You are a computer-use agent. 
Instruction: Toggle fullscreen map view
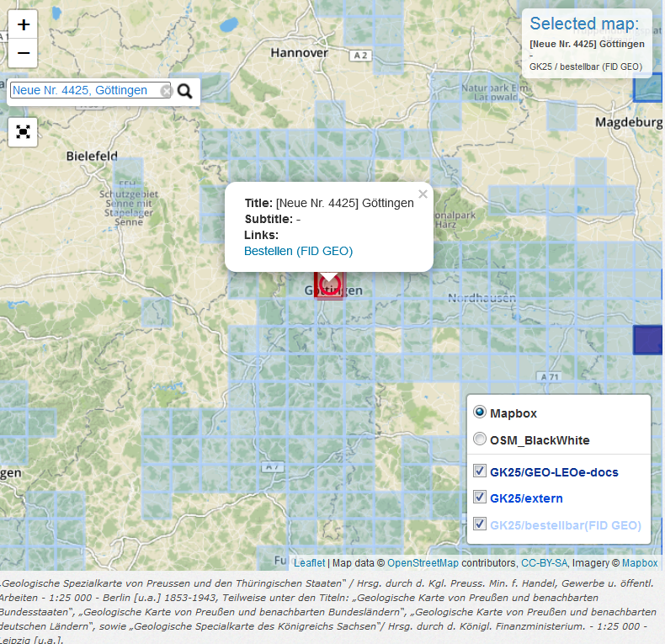[23, 132]
